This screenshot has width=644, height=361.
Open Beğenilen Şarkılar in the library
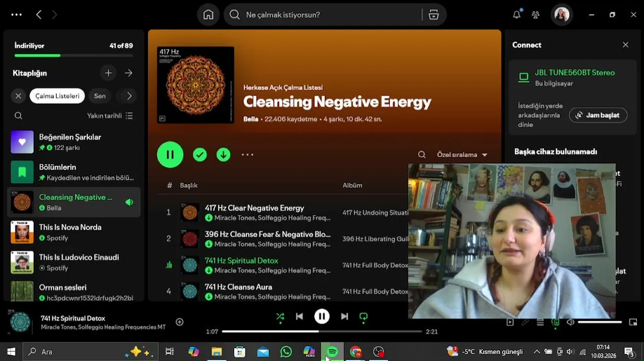[74, 142]
